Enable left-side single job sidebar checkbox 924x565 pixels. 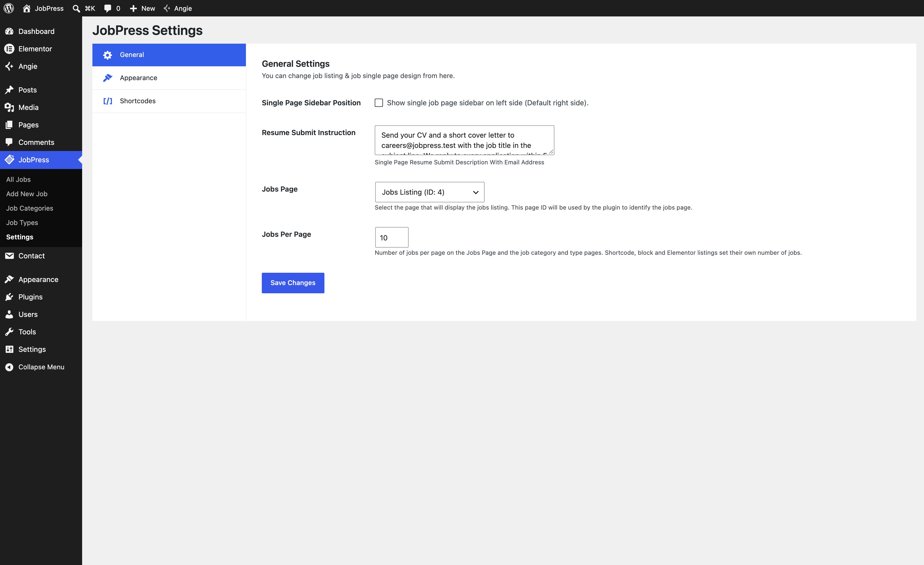coord(379,103)
